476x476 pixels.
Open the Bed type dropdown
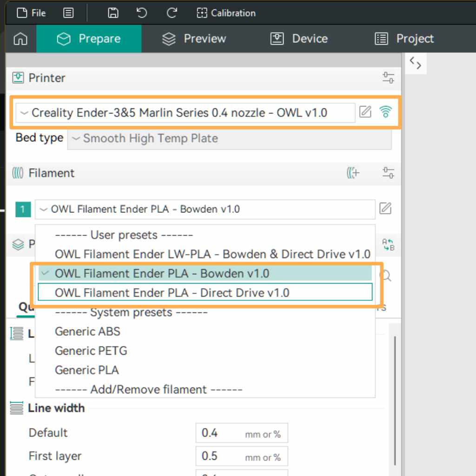(x=229, y=139)
